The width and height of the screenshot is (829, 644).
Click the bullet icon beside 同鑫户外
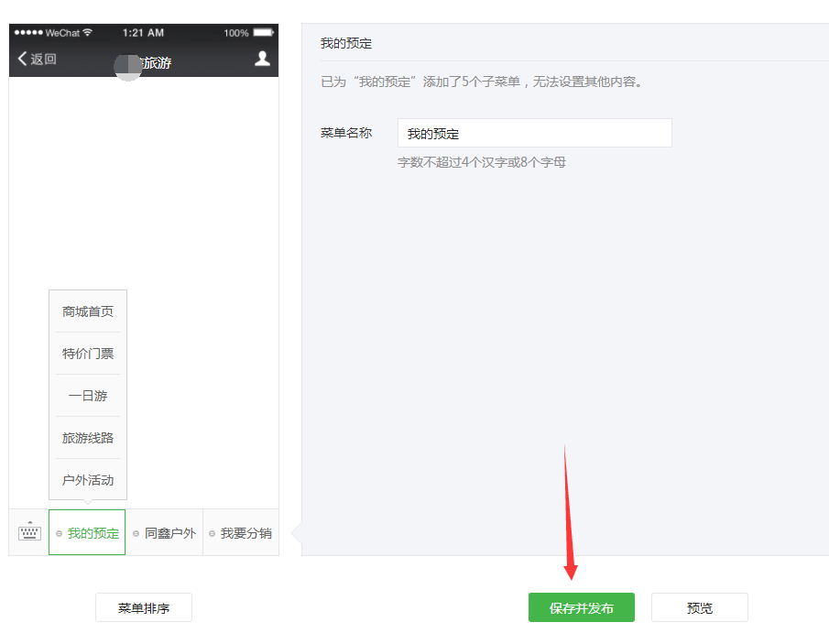[136, 534]
